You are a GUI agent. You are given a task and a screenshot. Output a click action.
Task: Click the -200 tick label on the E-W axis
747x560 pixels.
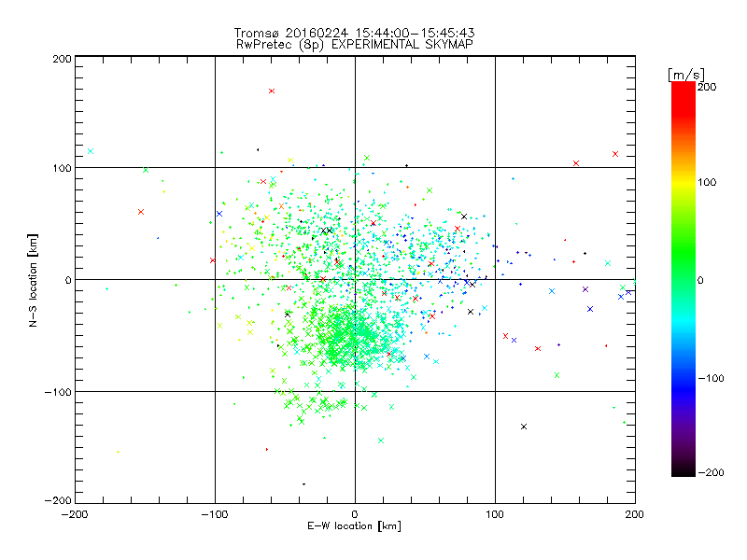pyautogui.click(x=75, y=514)
